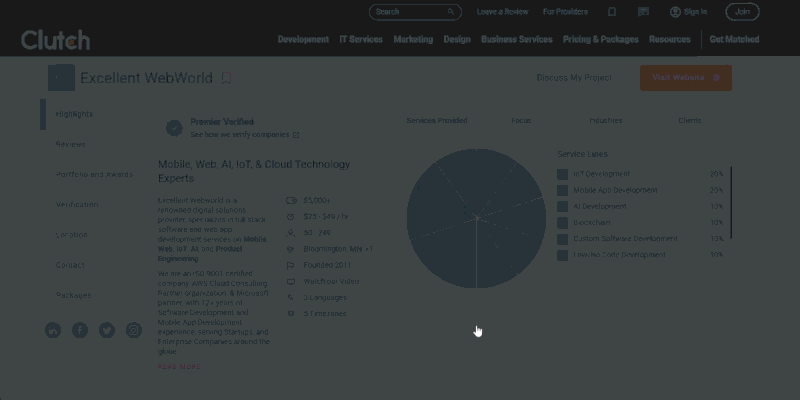Viewport: 800px width, 400px height.
Task: Switch to the Industries tab
Action: pyautogui.click(x=605, y=120)
